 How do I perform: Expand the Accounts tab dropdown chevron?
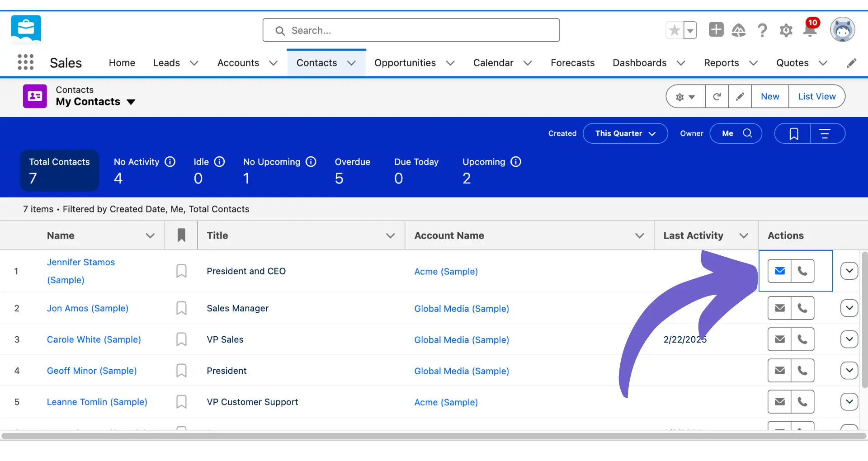tap(273, 63)
